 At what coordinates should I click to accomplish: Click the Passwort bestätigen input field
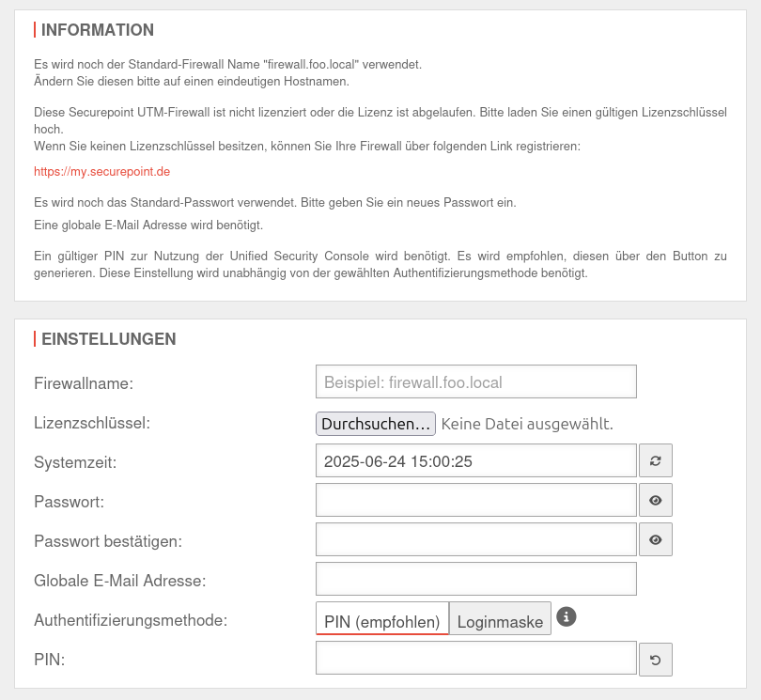click(476, 539)
